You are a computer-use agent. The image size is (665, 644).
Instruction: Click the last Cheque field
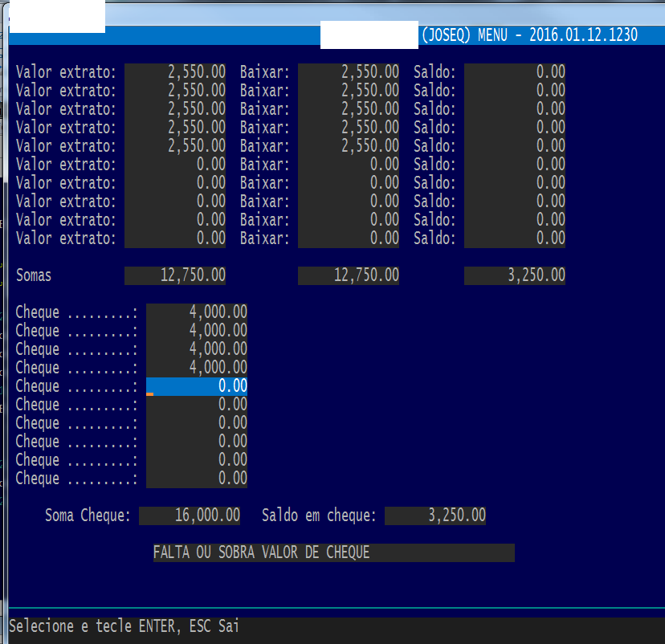[x=197, y=479]
